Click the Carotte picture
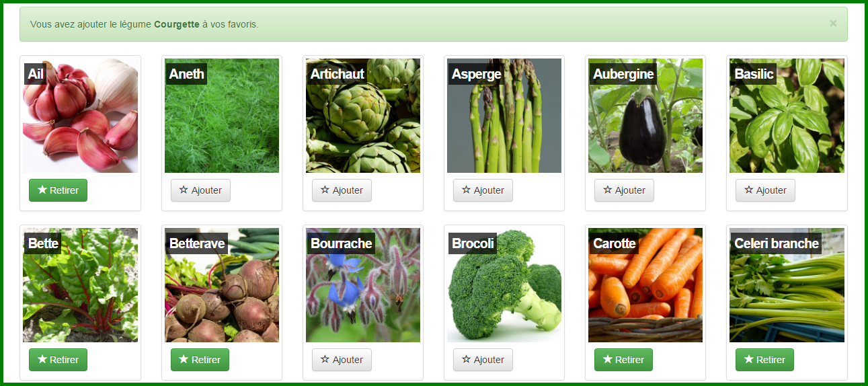This screenshot has width=868, height=386. tap(645, 285)
